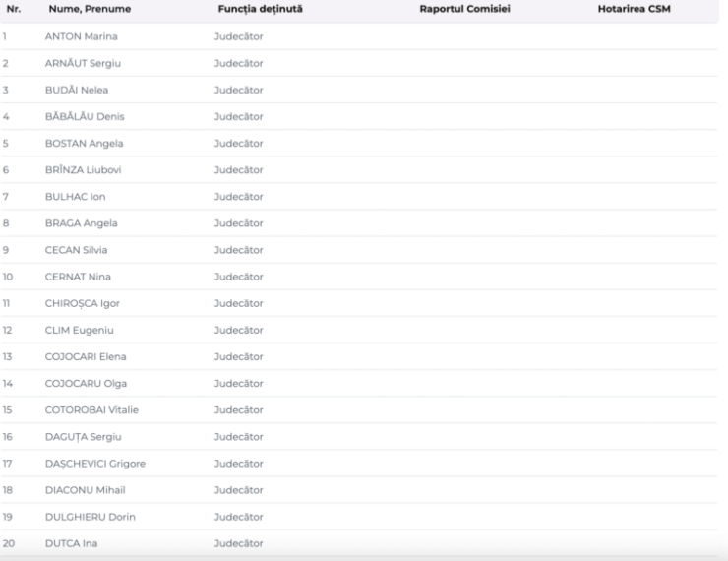Click on BUDĂI Nelea in the list
This screenshot has width=728, height=561.
coord(79,90)
